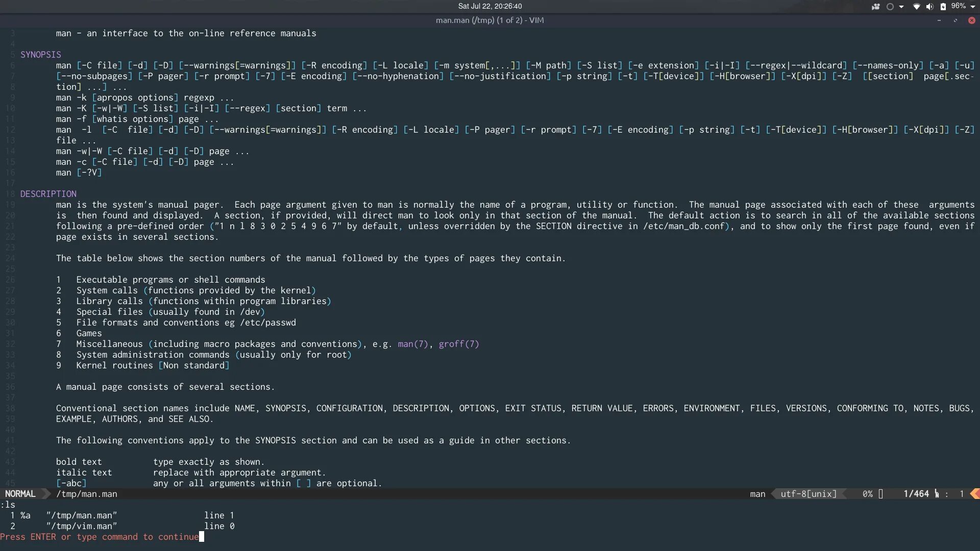Screen dimensions: 980x551
Task: Open system menu arrow next to 96%
Action: [973, 7]
